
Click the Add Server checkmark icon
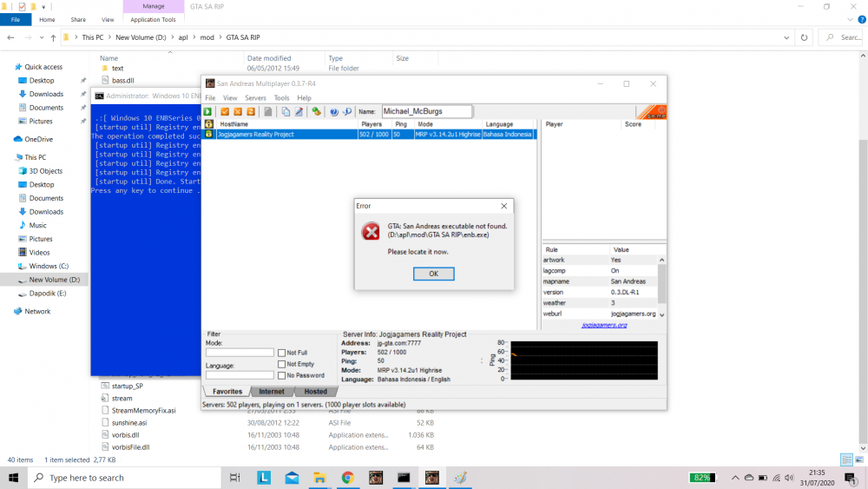pos(225,112)
